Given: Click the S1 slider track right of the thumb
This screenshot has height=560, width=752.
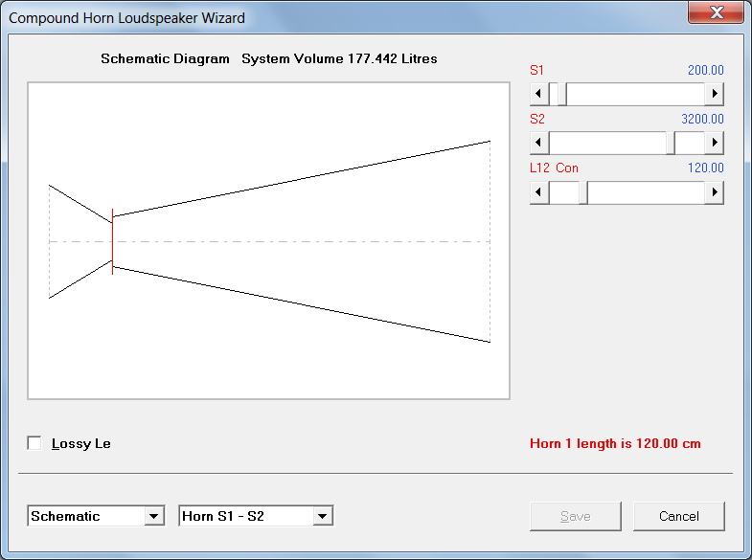Looking at the screenshot, I should coord(635,94).
